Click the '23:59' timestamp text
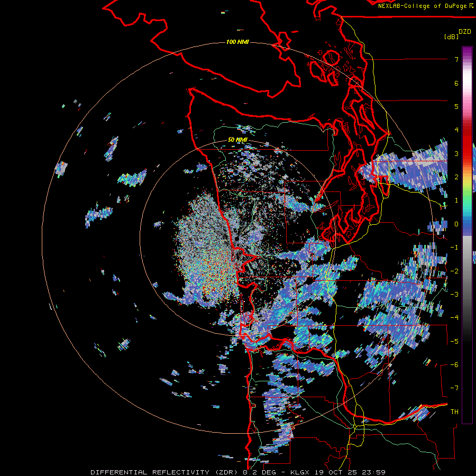476x476 pixels. click(x=374, y=472)
